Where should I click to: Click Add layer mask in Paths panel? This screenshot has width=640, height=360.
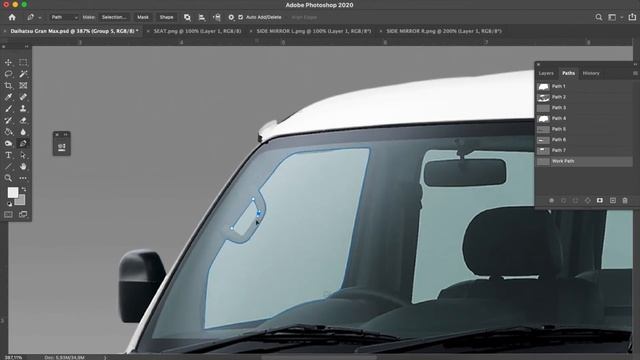(x=600, y=200)
